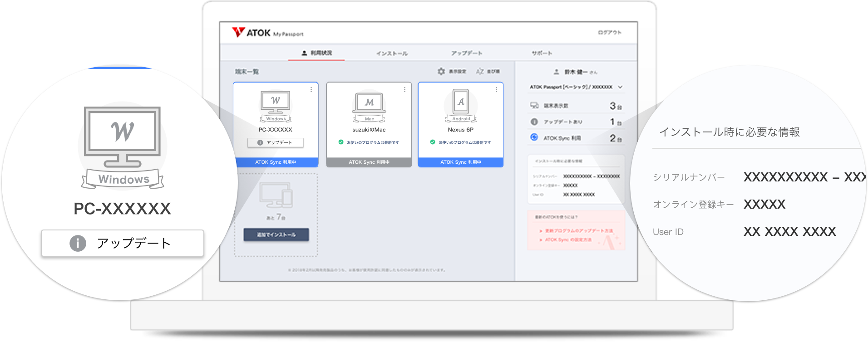
Task: Click the 端末一覧 heading
Action: click(247, 72)
